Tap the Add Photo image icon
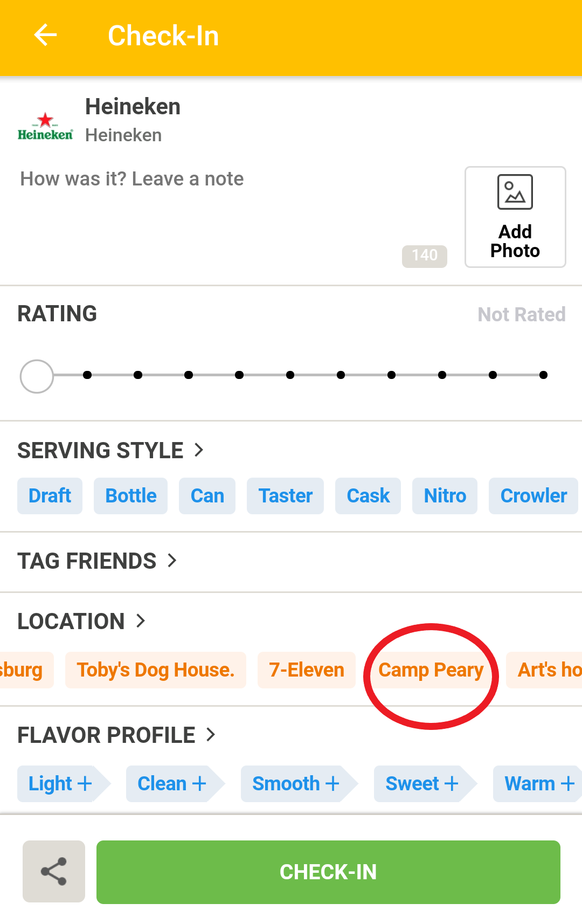Screen dimensions: 582x924 pyautogui.click(x=515, y=192)
